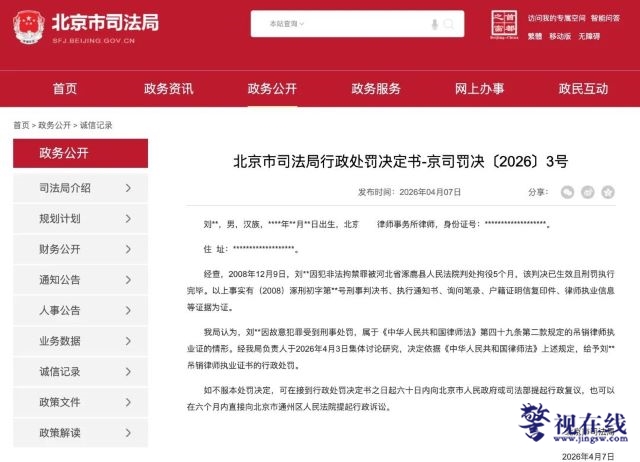
Task: Expand the 司法局介绍 sidebar chevron
Action: (x=128, y=188)
